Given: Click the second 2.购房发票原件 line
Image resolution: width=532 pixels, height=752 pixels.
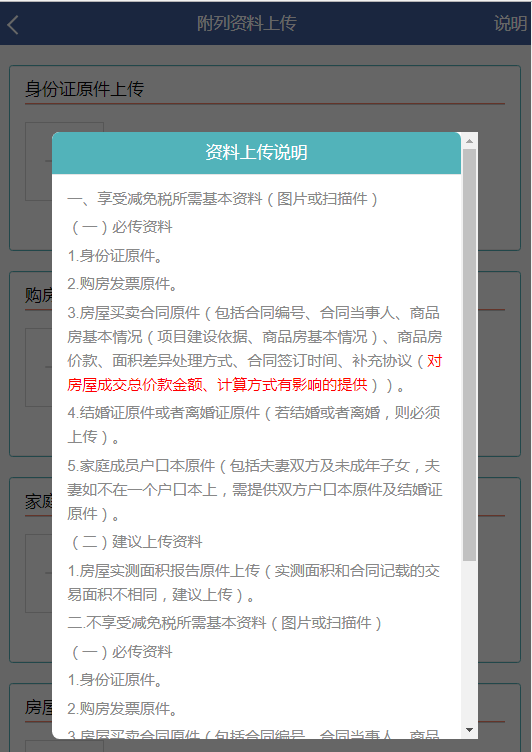Looking at the screenshot, I should tap(122, 709).
